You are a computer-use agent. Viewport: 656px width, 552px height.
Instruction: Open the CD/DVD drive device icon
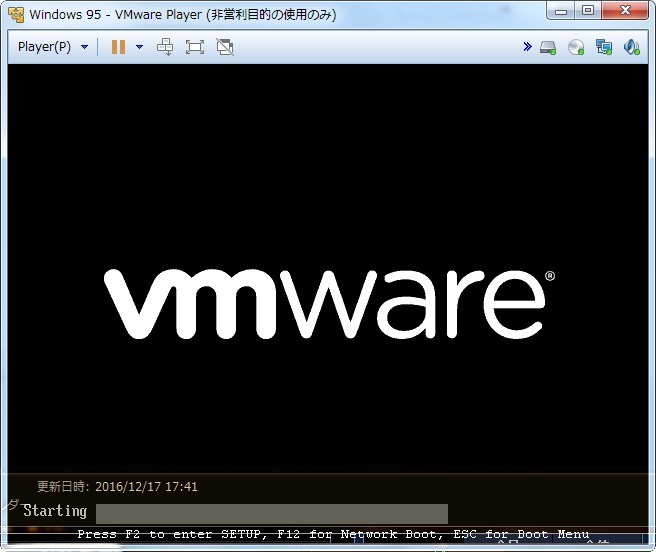tap(576, 47)
